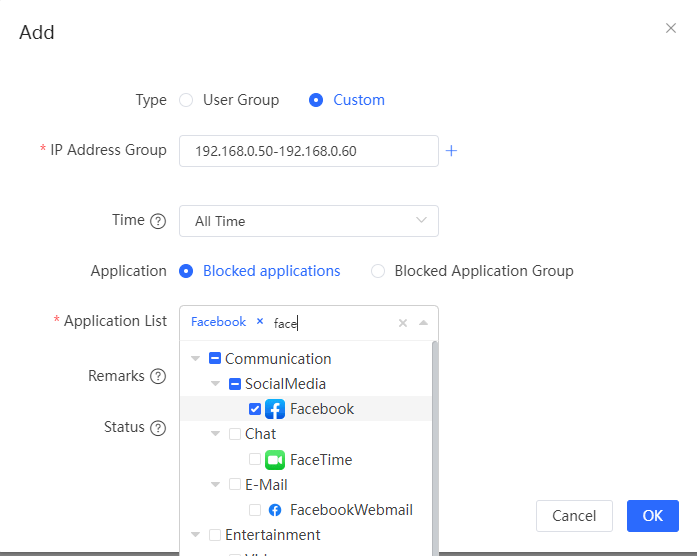Image resolution: width=697 pixels, height=556 pixels.
Task: Collapse the E-Mail tree node
Action: point(215,484)
